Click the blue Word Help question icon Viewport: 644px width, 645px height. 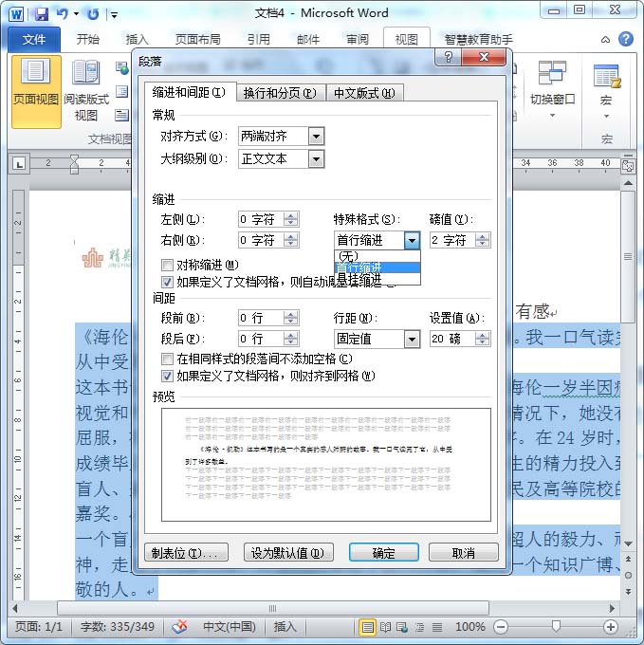[626, 40]
